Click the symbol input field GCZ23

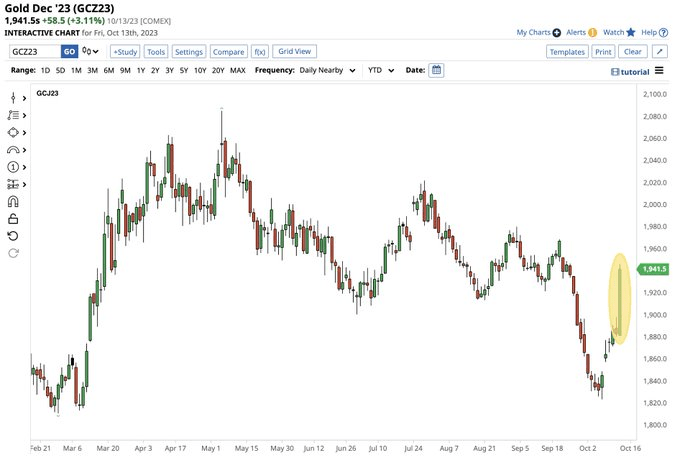coord(33,51)
